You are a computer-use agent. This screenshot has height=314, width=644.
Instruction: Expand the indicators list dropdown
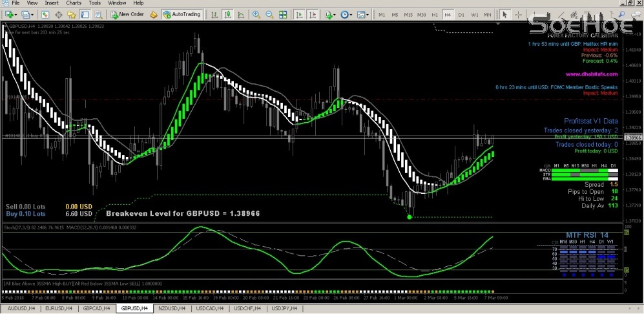pyautogui.click(x=331, y=14)
